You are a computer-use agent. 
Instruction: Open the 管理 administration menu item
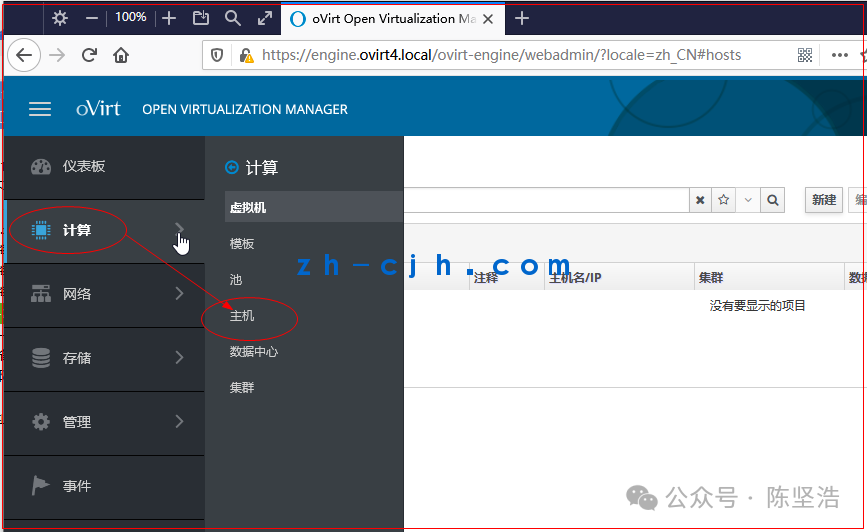104,423
